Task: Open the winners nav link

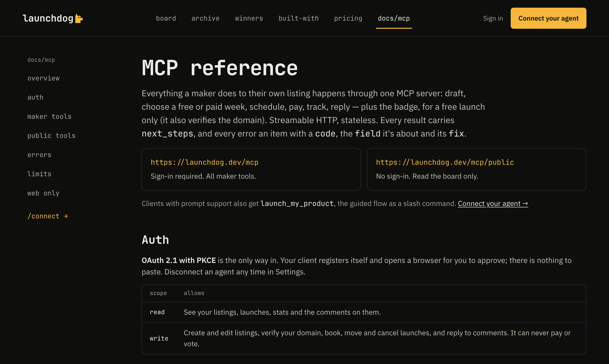Action: [249, 18]
